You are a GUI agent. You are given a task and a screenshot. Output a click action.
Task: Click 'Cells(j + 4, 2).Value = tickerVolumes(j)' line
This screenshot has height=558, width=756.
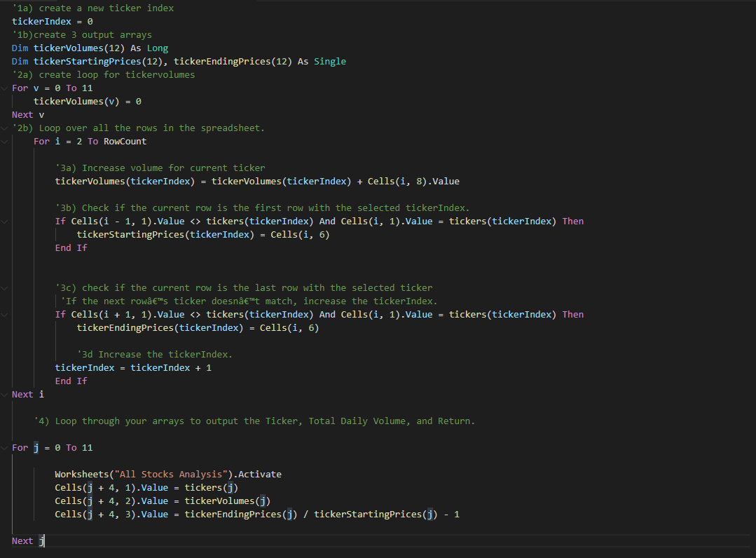click(x=163, y=501)
